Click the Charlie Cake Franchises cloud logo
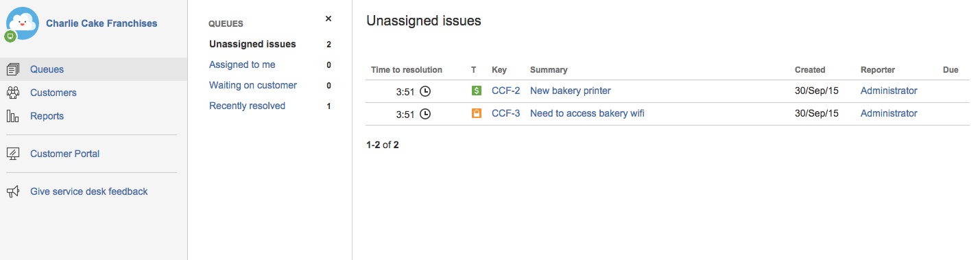 [22, 23]
